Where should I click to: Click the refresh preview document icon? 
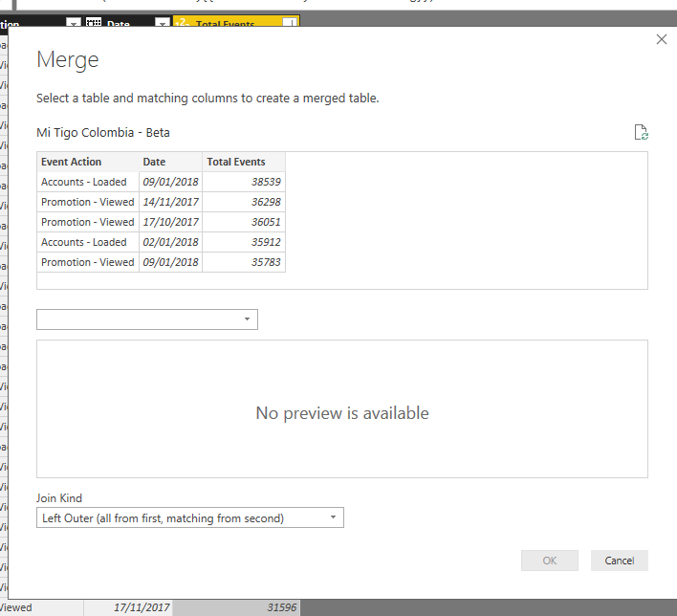tap(642, 132)
